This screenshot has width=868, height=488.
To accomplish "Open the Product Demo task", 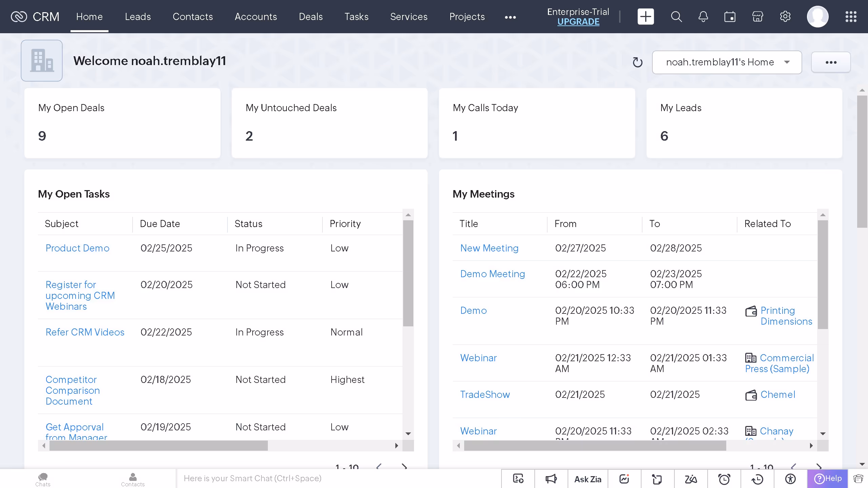I will tap(77, 248).
